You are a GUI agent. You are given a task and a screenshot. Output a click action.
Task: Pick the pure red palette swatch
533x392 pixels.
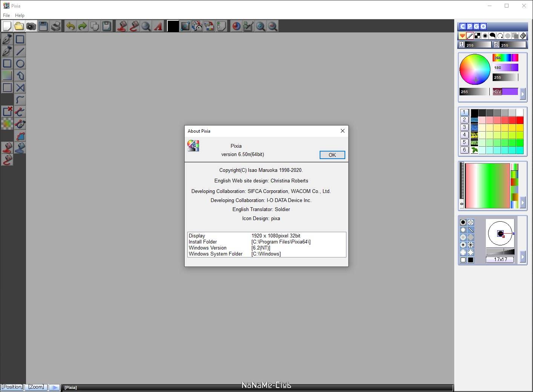tap(520, 120)
